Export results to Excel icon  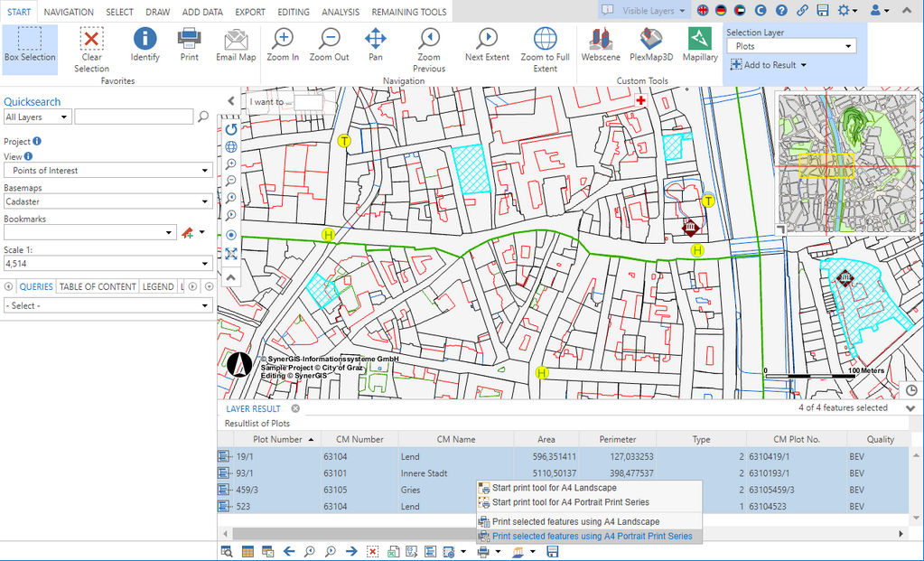393,551
